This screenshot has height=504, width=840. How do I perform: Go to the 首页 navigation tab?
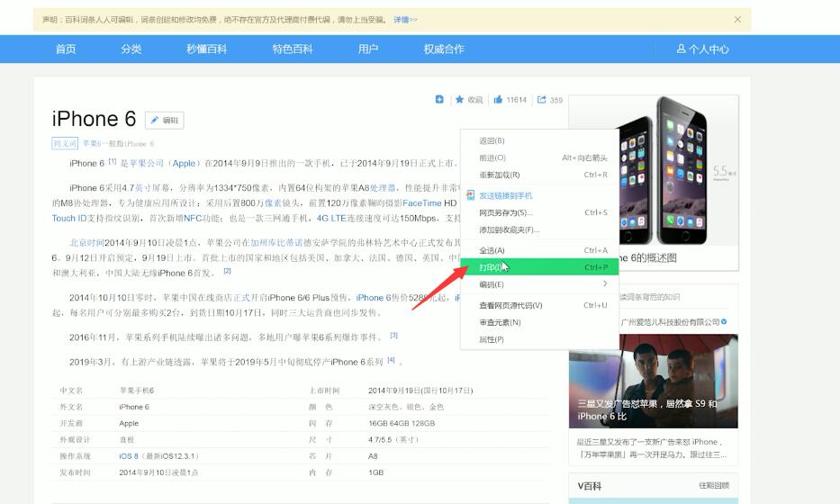[x=66, y=49]
